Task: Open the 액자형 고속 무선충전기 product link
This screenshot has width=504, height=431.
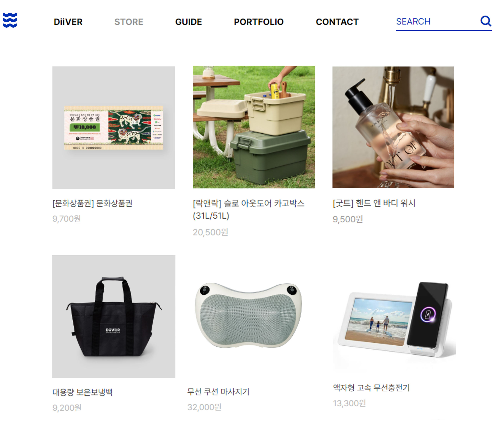Action: point(371,388)
